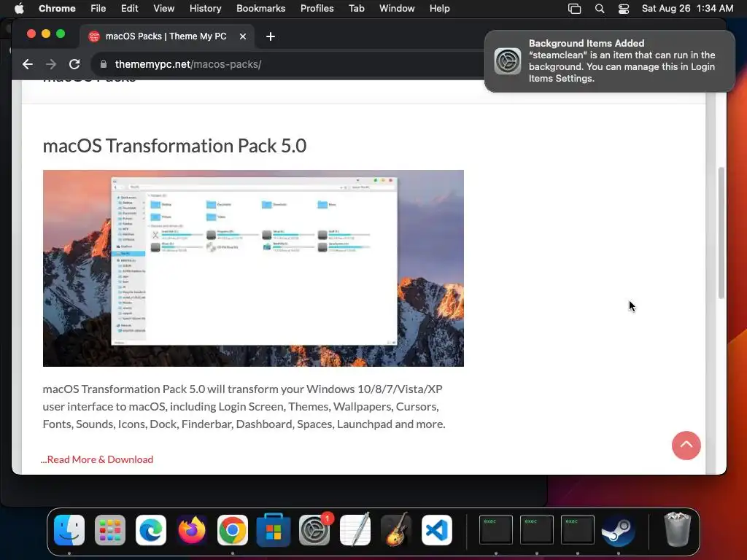Image resolution: width=747 pixels, height=560 pixels.
Task: Open the third exec terminal icon in Dock
Action: pyautogui.click(x=578, y=529)
